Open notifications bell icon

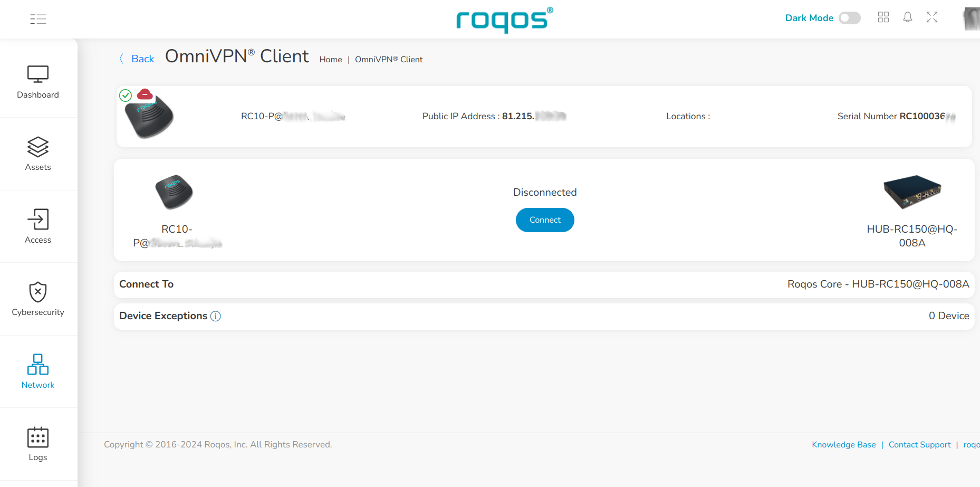(908, 17)
